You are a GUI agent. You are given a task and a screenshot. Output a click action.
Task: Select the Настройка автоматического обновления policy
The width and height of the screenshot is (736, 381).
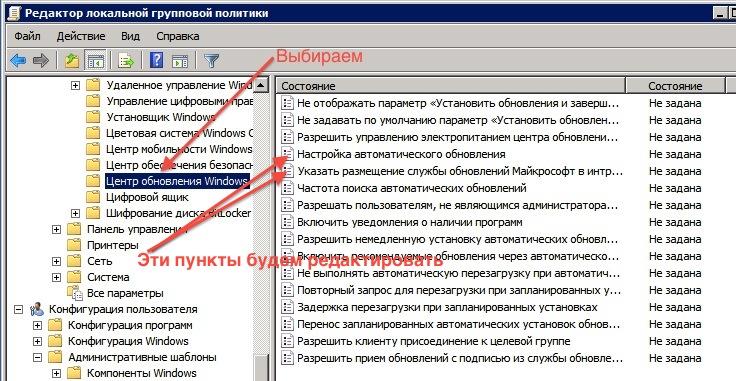[401, 154]
